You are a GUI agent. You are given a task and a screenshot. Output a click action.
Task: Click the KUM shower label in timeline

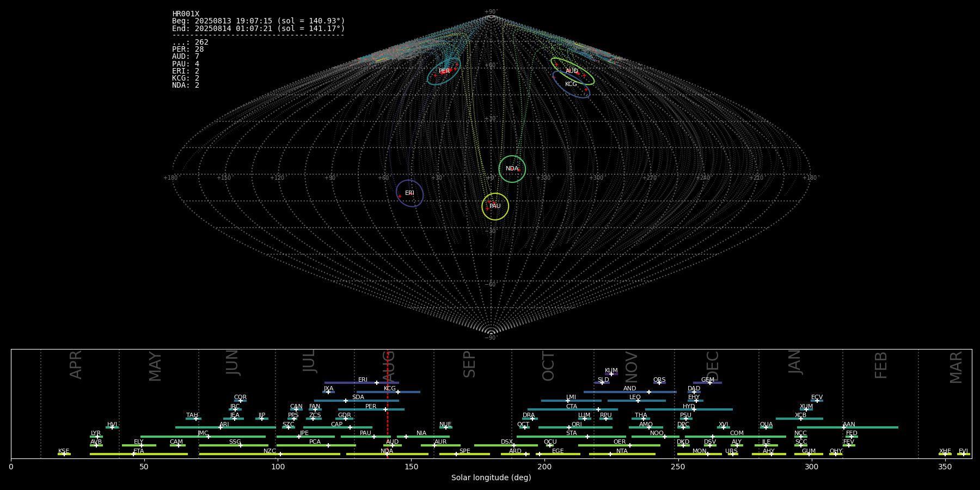(x=611, y=371)
